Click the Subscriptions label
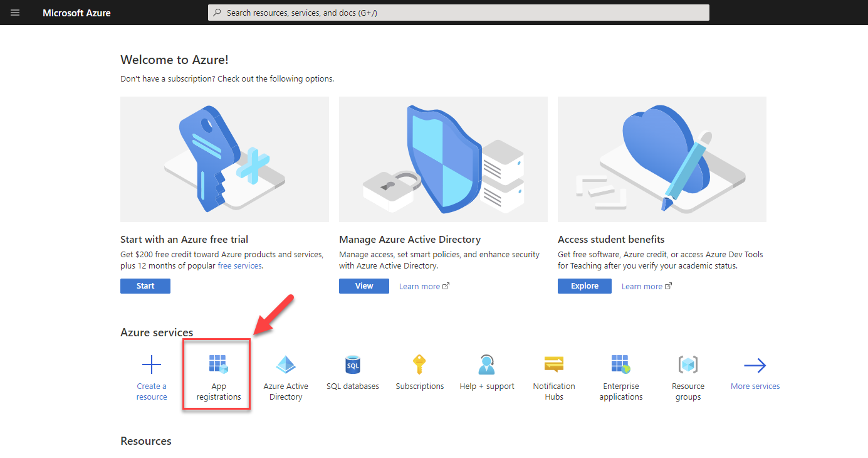Image resolution: width=868 pixels, height=458 pixels. 420,386
